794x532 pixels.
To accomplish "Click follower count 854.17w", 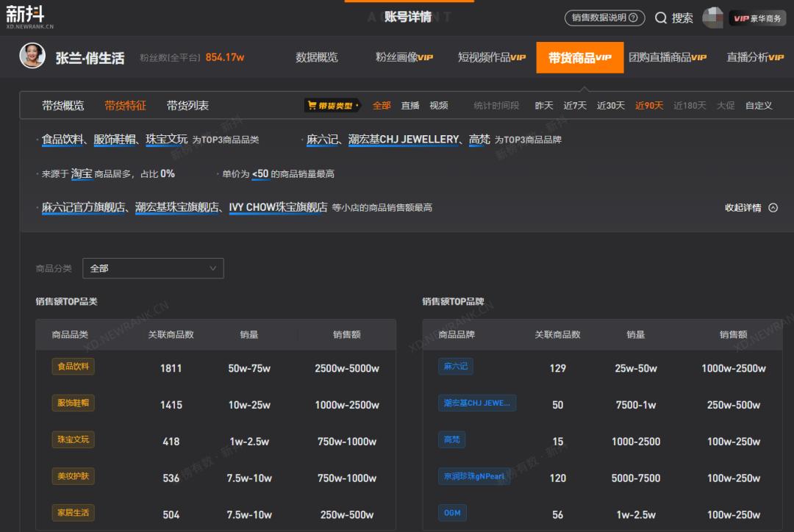I will click(x=225, y=57).
